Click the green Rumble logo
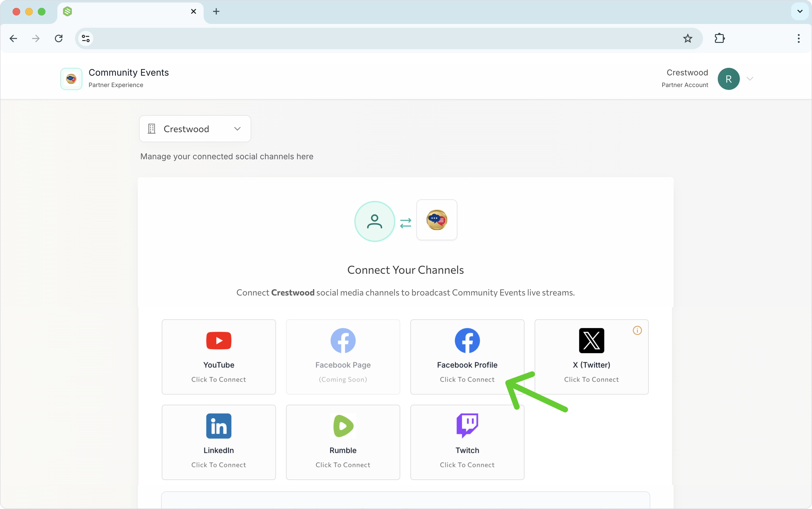The height and width of the screenshot is (509, 812). [343, 426]
